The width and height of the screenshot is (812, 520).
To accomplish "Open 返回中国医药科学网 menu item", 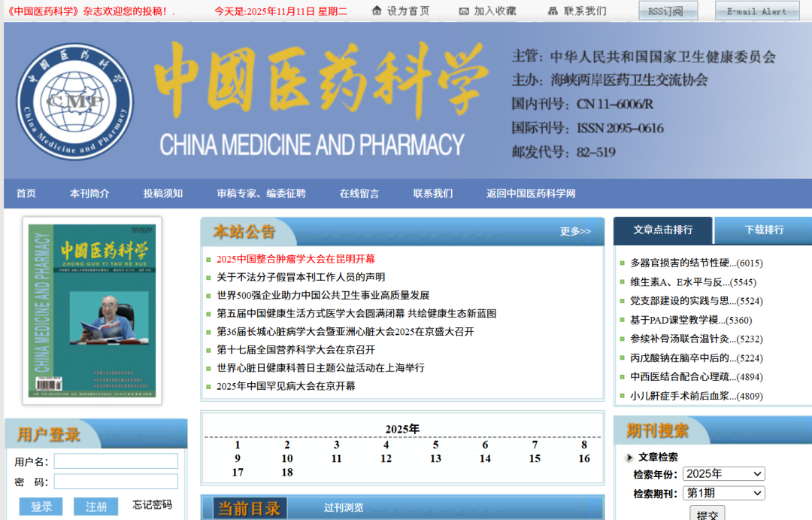I will [531, 193].
